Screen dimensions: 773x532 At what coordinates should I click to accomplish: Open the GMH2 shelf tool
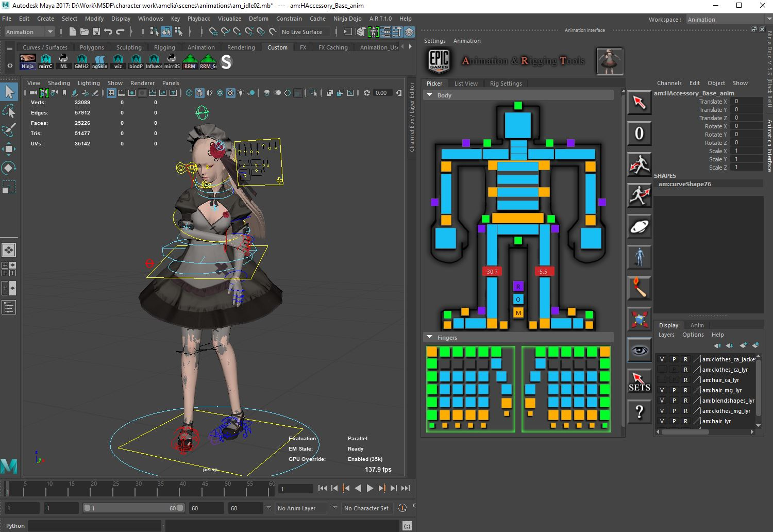click(81, 62)
